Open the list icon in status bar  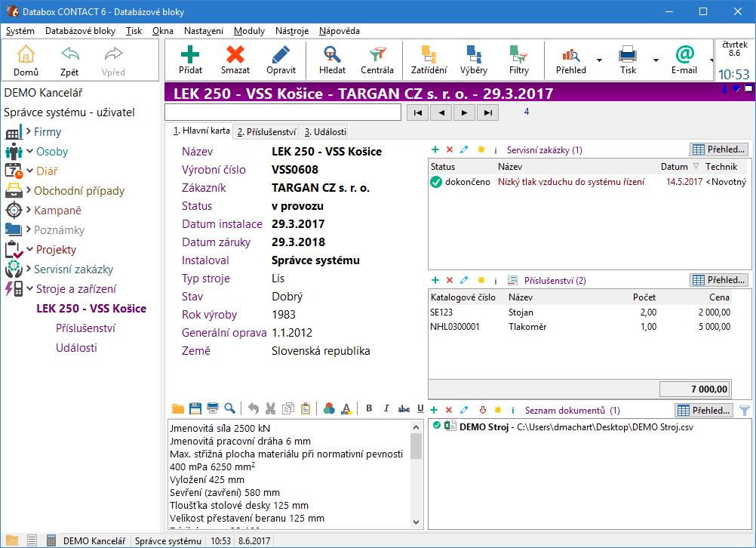32,540
